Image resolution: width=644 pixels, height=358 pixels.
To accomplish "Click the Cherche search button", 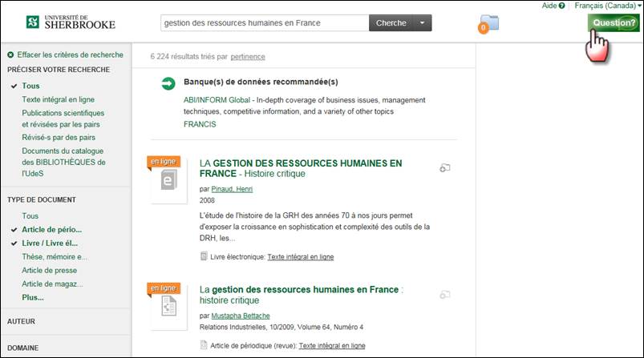I will pyautogui.click(x=391, y=23).
